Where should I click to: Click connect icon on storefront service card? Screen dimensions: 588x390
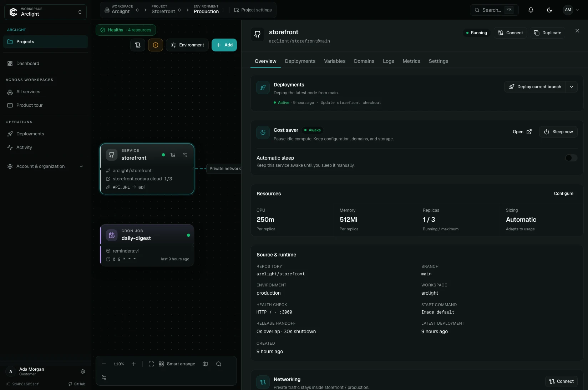[x=173, y=155]
